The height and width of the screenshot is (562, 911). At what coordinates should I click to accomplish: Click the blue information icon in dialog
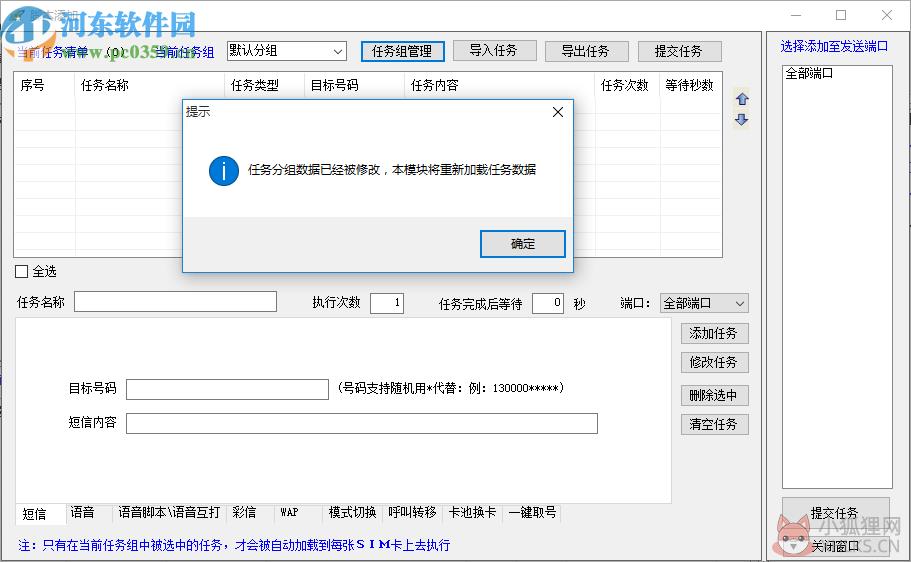[x=224, y=171]
